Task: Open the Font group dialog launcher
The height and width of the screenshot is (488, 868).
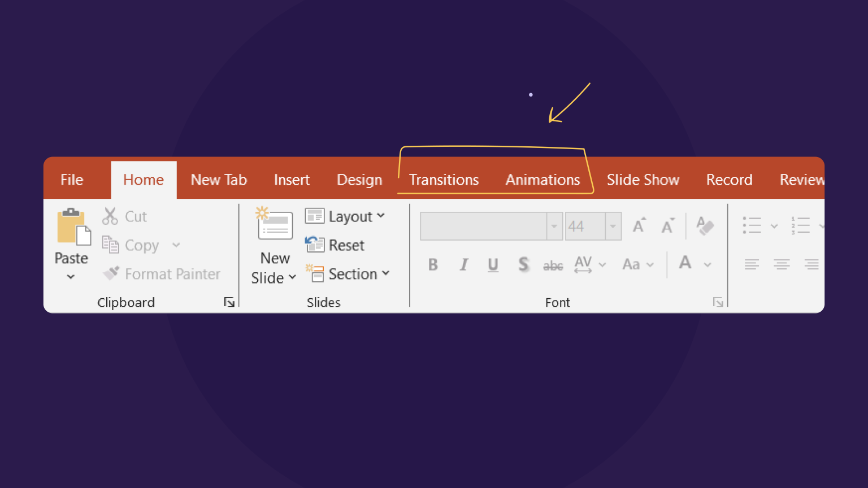Action: tap(718, 302)
